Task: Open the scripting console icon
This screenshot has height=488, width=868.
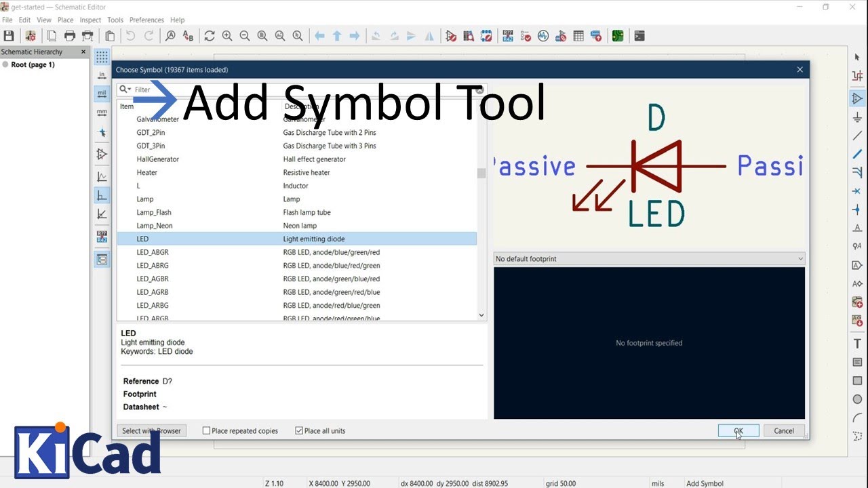Action: [639, 36]
